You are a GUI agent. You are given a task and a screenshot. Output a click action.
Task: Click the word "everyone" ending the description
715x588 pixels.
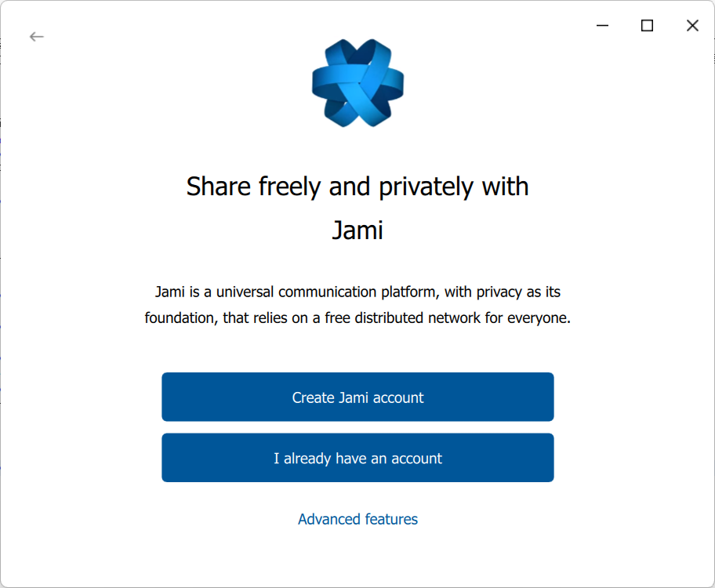point(537,318)
